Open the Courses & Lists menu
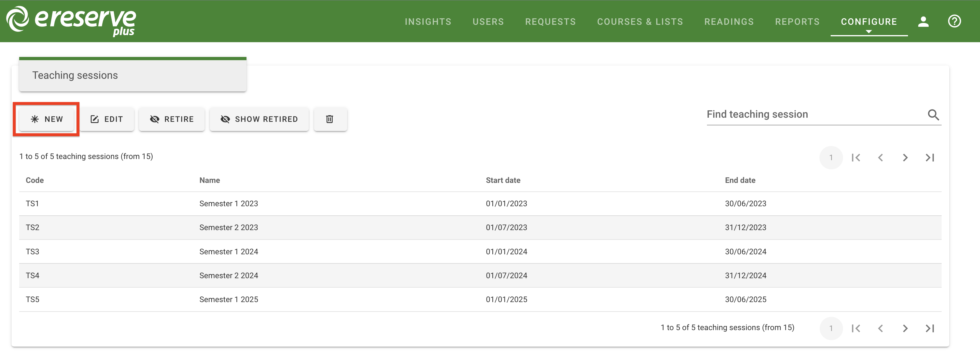This screenshot has height=354, width=980. pyautogui.click(x=640, y=22)
